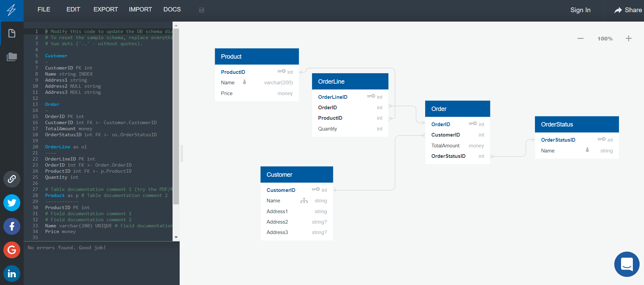
Task: Click the editor scrollbar down arrow
Action: pyautogui.click(x=176, y=237)
